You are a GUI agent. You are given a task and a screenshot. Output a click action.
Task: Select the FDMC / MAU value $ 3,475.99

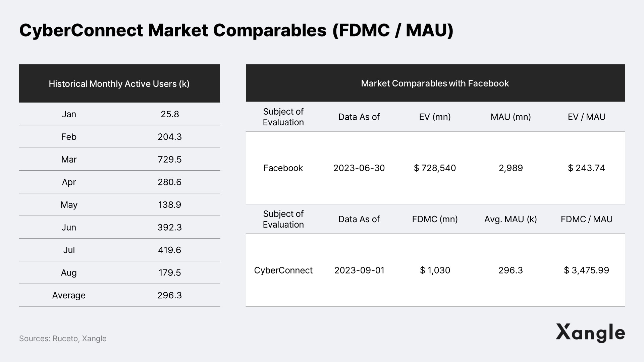587,270
